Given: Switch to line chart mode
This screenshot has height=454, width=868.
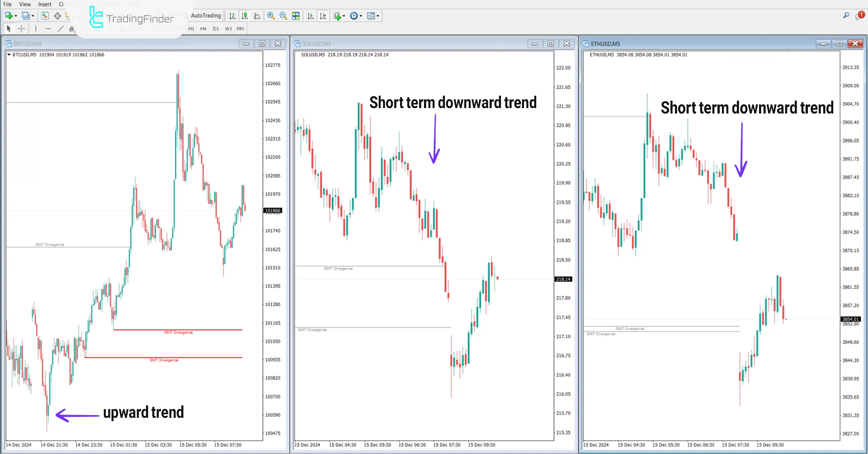Looking at the screenshot, I should [x=257, y=16].
